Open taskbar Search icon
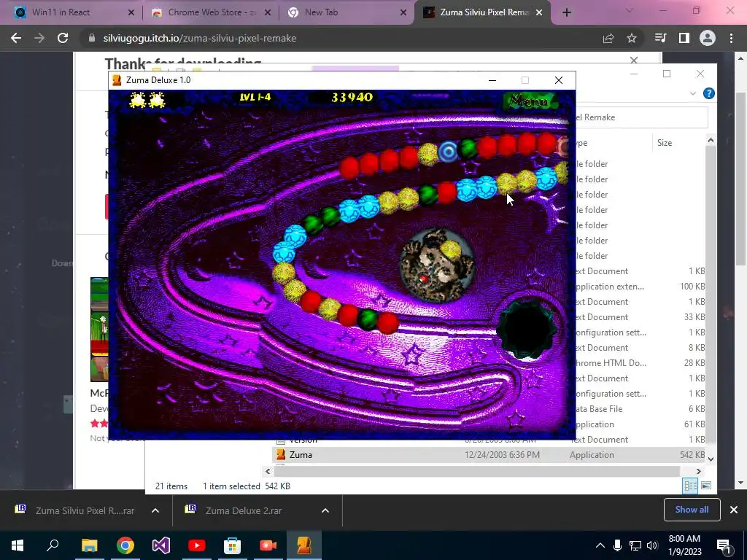The image size is (747, 560). pos(53,545)
